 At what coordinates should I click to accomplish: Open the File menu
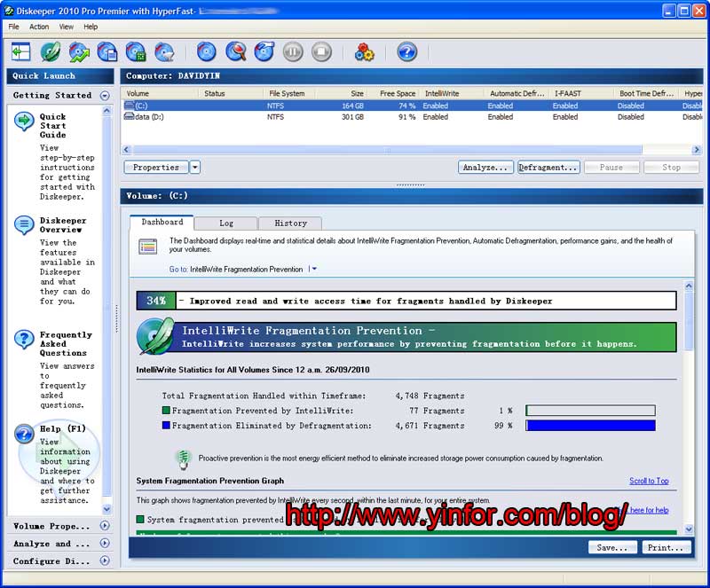[x=13, y=27]
